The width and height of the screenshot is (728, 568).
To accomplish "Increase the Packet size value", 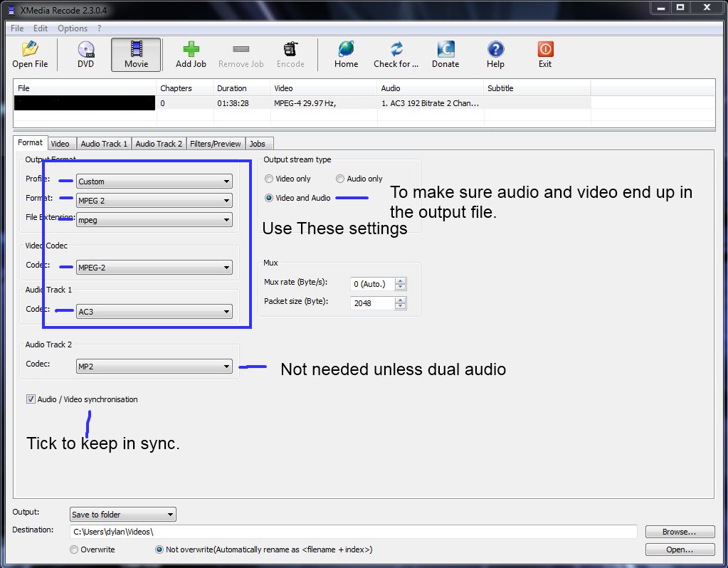I will click(x=400, y=300).
